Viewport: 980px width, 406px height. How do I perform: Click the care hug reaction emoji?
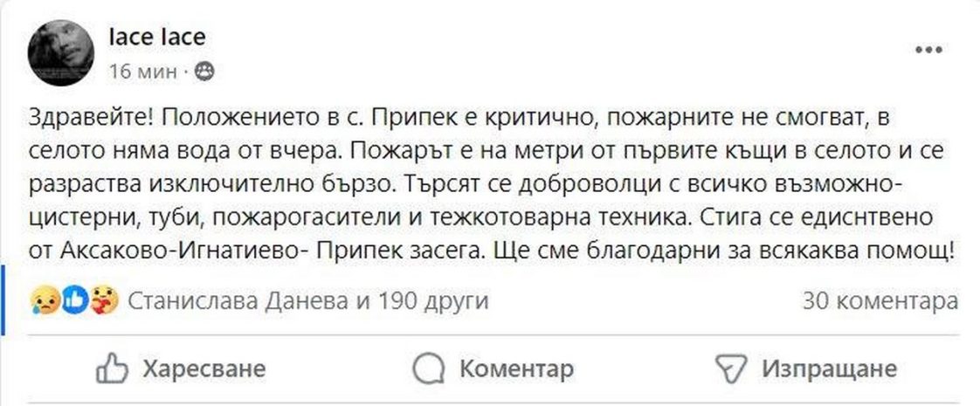pos(105,301)
